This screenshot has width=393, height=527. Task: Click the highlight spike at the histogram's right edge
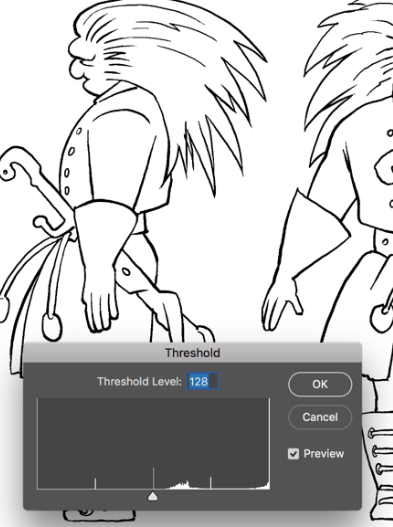point(268,486)
